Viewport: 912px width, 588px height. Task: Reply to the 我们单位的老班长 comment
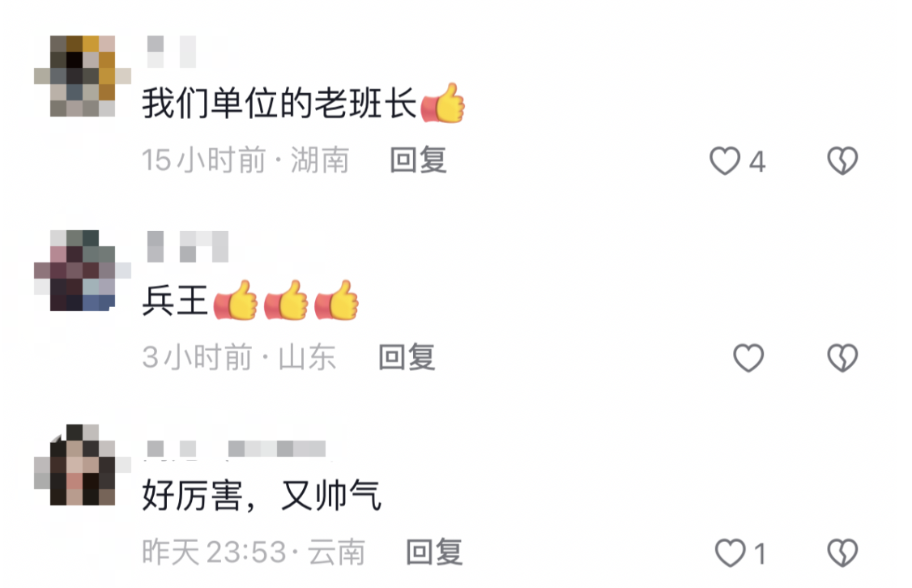418,160
